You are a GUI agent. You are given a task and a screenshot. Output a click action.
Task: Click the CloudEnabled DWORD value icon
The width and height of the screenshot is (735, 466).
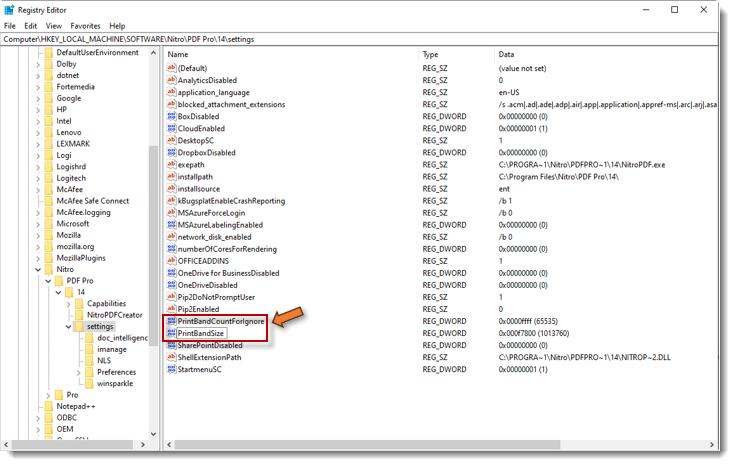coord(172,128)
